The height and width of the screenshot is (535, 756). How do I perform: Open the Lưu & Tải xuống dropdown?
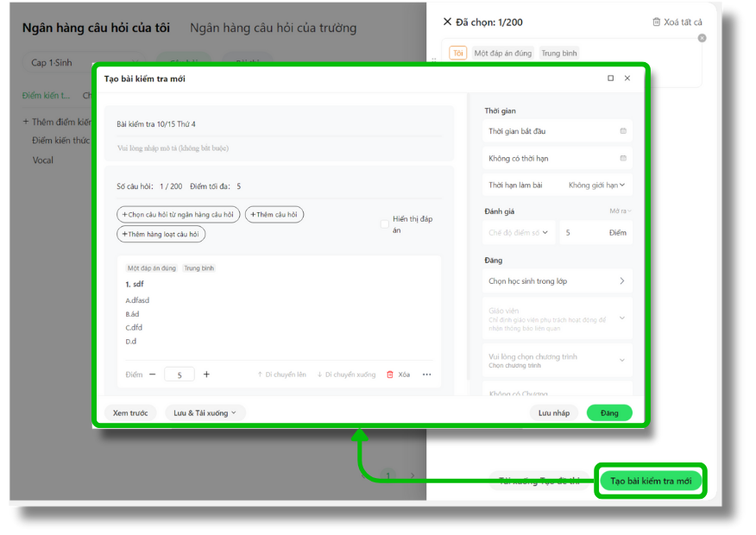205,413
